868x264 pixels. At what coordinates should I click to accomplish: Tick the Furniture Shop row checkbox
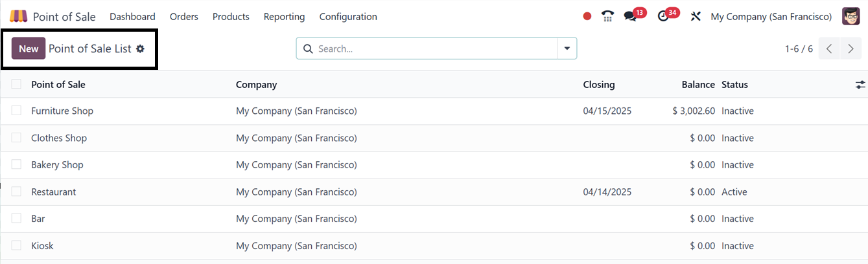tap(16, 111)
